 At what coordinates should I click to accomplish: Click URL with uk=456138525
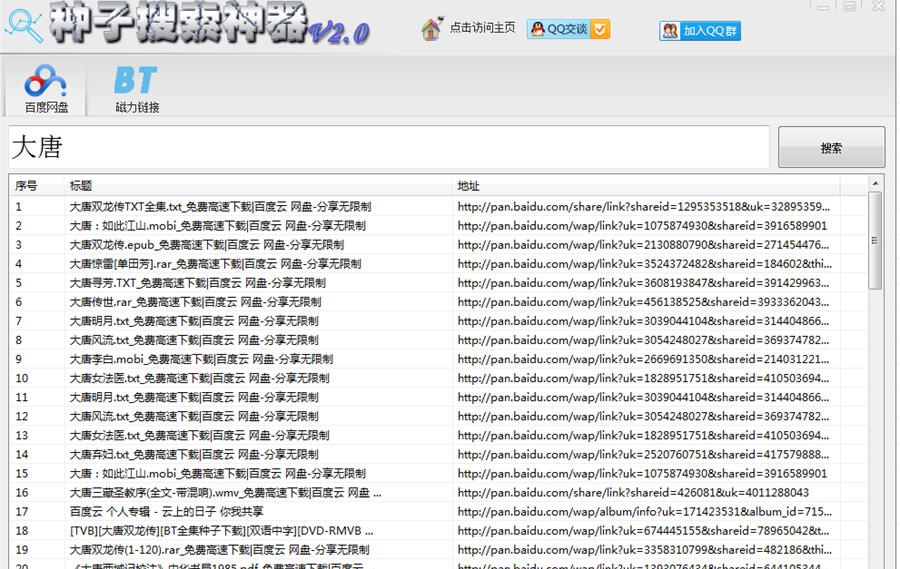(643, 302)
